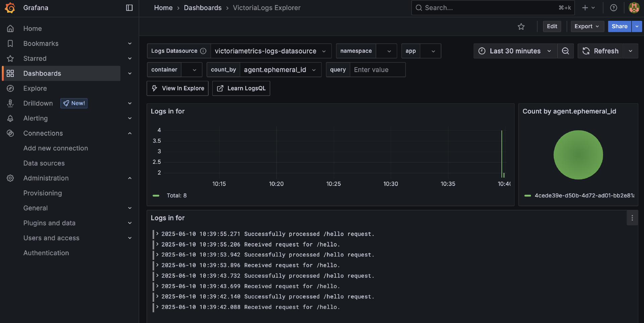Click the zoom out time range icon
The height and width of the screenshot is (323, 644).
click(x=566, y=51)
